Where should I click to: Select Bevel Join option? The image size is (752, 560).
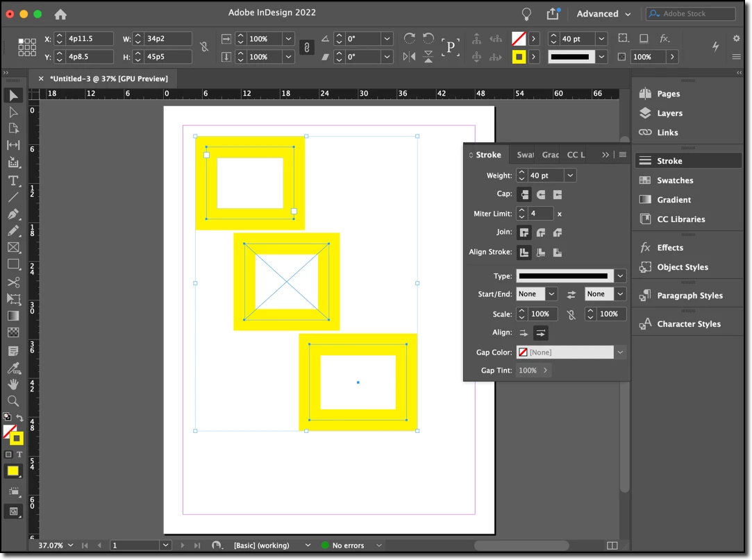tap(558, 232)
